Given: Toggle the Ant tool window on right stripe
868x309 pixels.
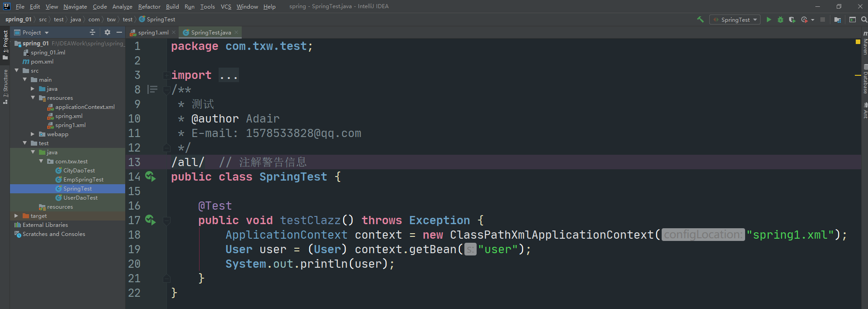Looking at the screenshot, I should 865,111.
